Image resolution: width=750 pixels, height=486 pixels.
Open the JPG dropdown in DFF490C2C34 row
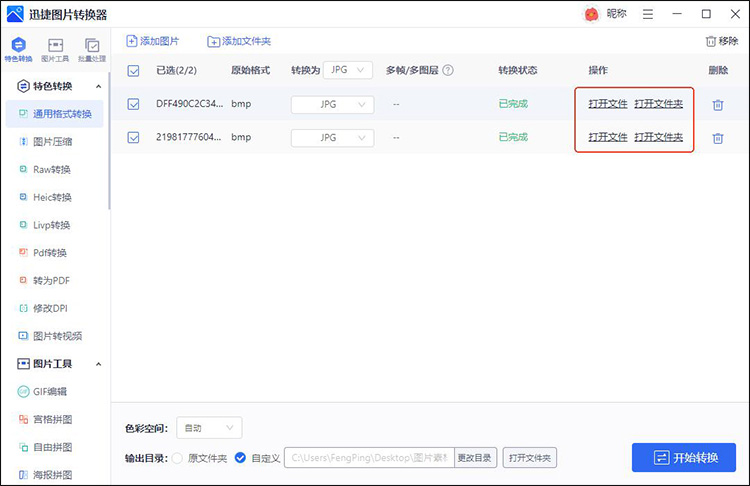332,104
